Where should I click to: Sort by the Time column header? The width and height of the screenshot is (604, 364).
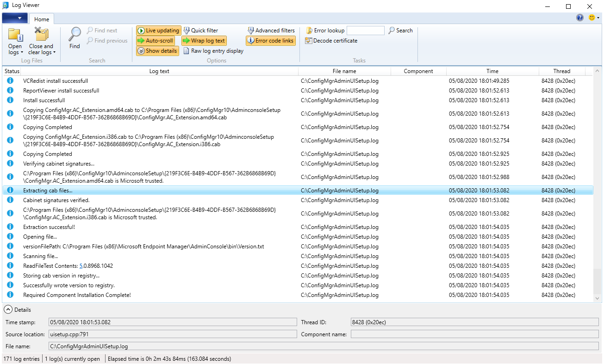[x=492, y=71]
